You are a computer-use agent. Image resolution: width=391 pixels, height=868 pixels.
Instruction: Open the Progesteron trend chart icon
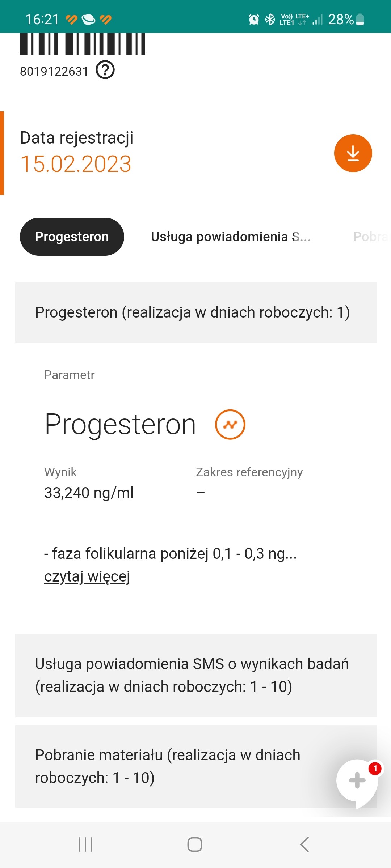click(x=230, y=425)
